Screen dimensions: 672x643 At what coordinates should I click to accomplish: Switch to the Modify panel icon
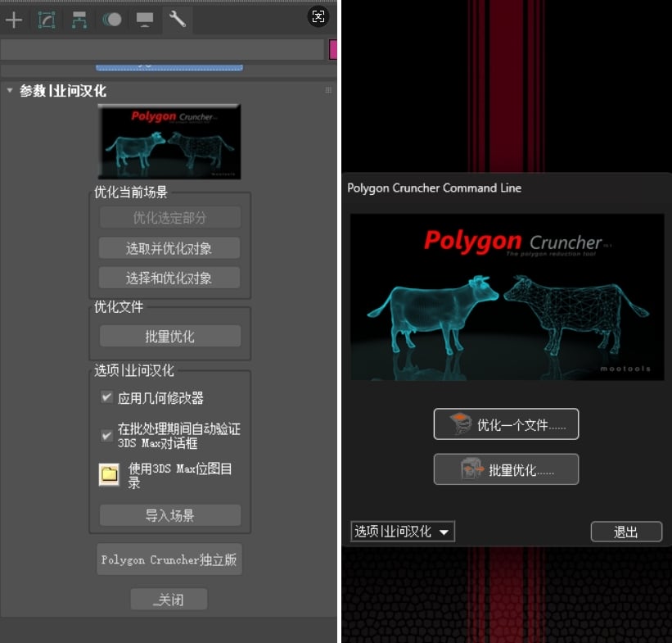click(47, 19)
